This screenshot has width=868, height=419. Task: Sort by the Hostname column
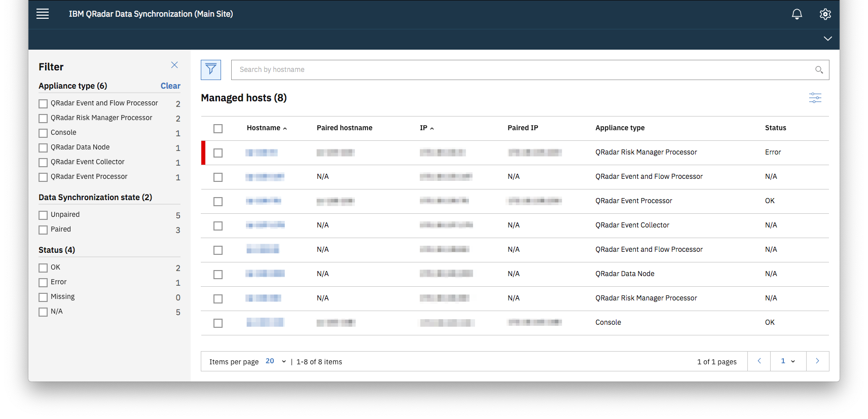click(x=267, y=128)
